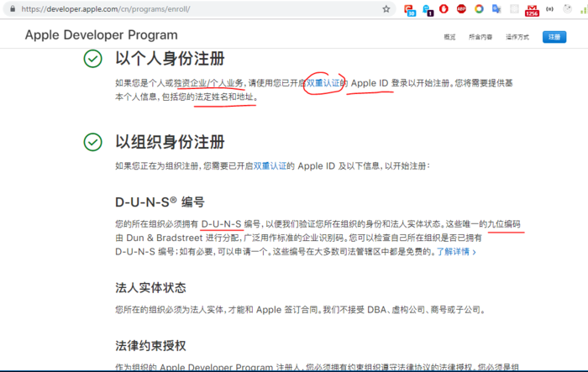The image size is (588, 372).
Task: Click the green checkmark beside 以个人身份注册
Action: pyautogui.click(x=92, y=59)
